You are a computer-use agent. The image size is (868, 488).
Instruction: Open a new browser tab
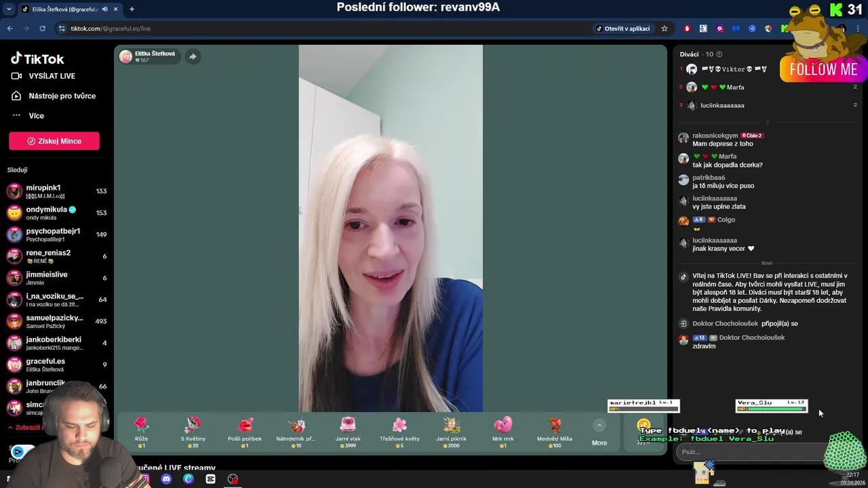[x=132, y=9]
